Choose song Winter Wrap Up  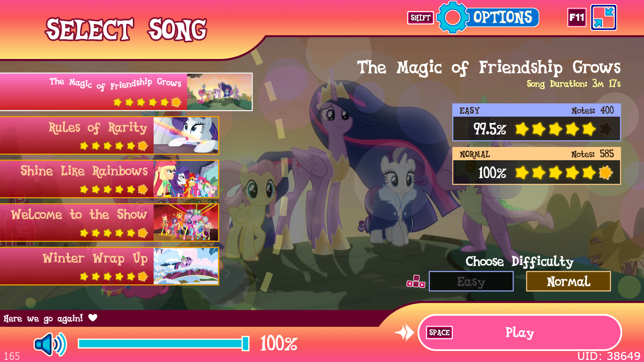coord(109,266)
